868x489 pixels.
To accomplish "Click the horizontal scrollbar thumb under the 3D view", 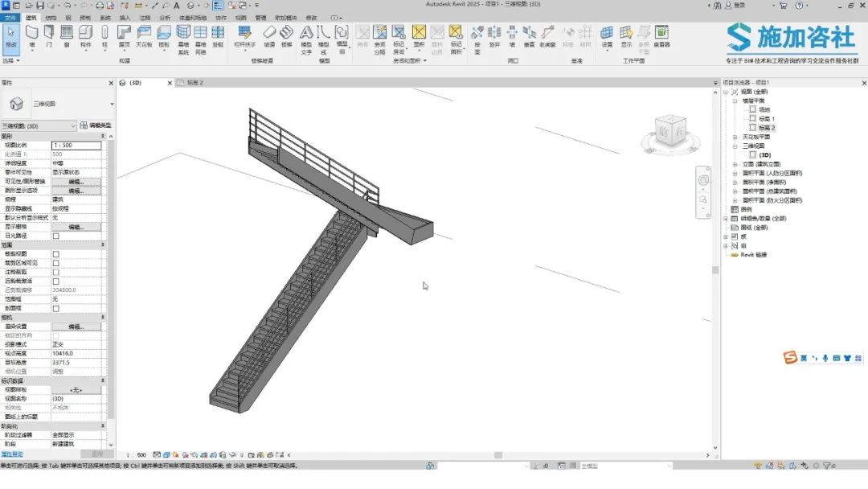I will click(x=498, y=455).
